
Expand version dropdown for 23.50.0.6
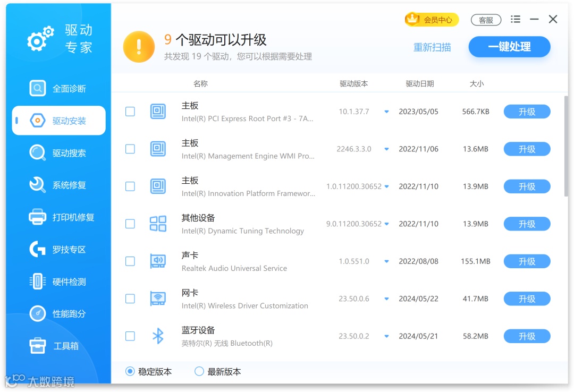click(386, 299)
